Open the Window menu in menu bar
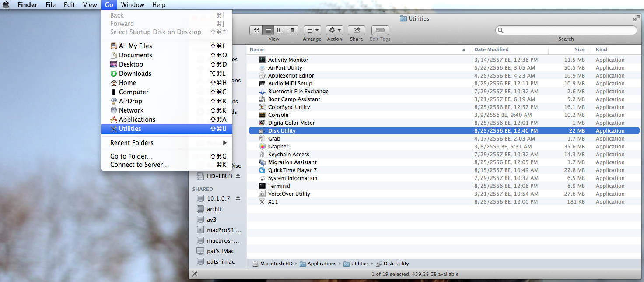Image resolution: width=644 pixels, height=282 pixels. click(x=133, y=5)
